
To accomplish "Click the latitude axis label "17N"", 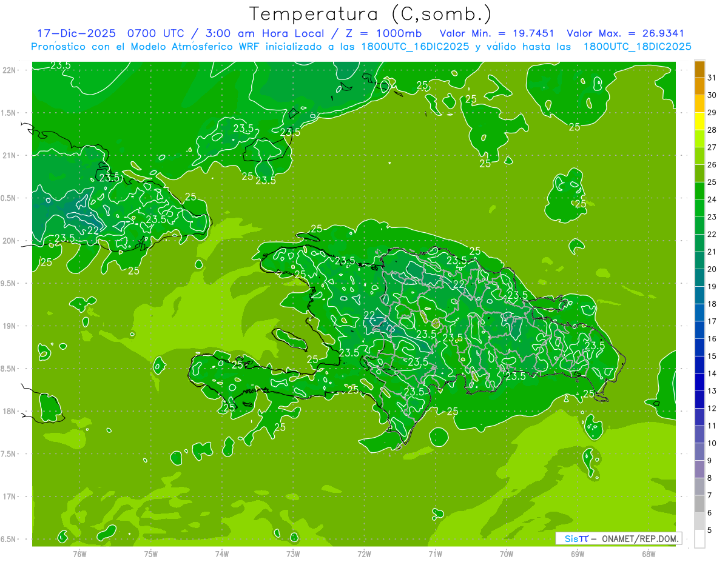I will point(10,497).
